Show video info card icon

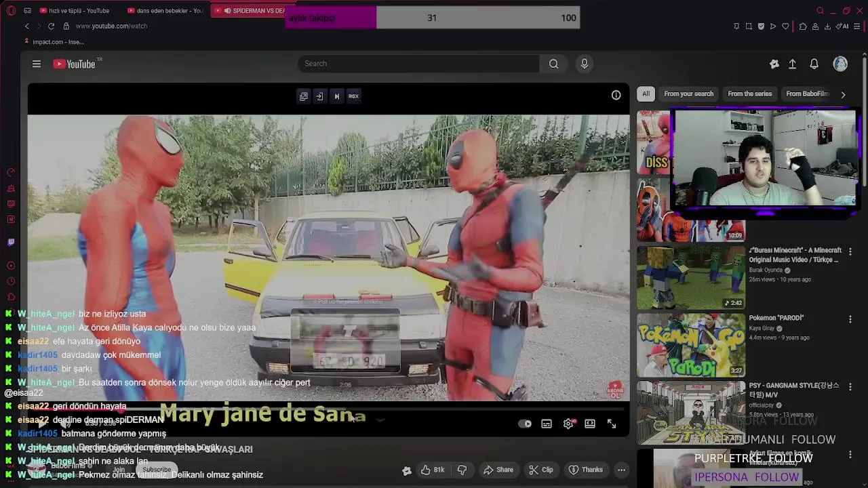pos(616,95)
